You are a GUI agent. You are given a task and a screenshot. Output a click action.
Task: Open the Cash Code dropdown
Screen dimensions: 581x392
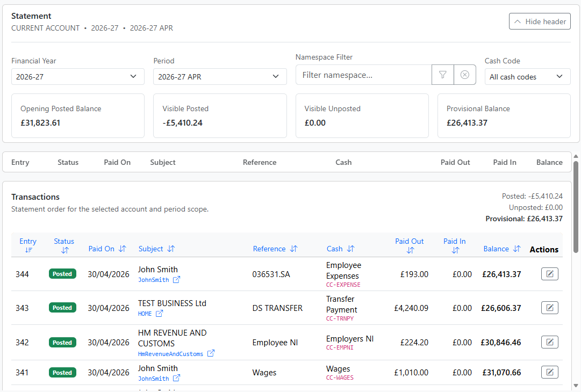click(x=528, y=77)
